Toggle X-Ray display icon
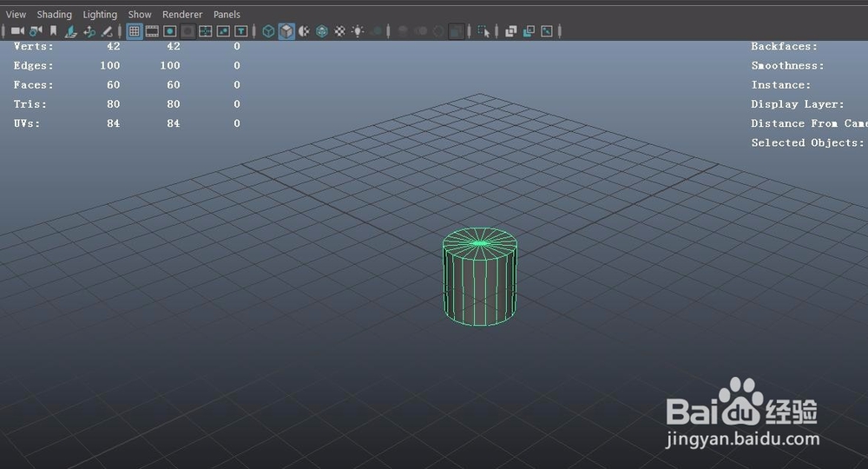868x469 pixels. point(511,31)
